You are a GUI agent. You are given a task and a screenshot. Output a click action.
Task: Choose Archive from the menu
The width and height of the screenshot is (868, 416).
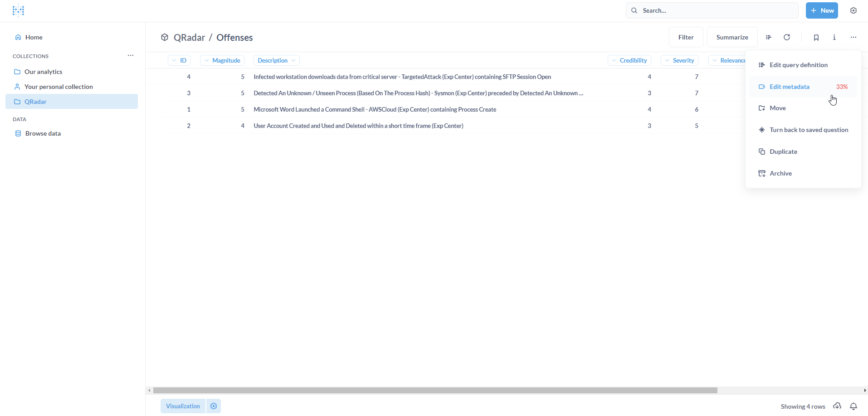pos(803,173)
